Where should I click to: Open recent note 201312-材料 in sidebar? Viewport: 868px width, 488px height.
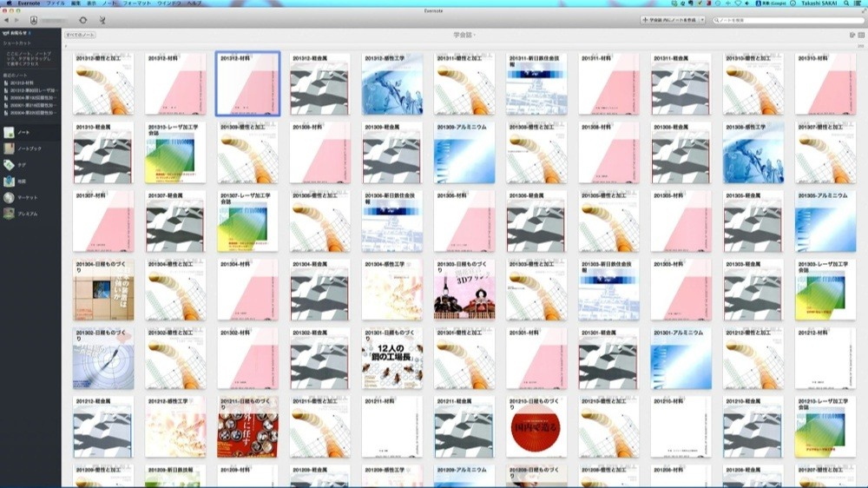23,83
